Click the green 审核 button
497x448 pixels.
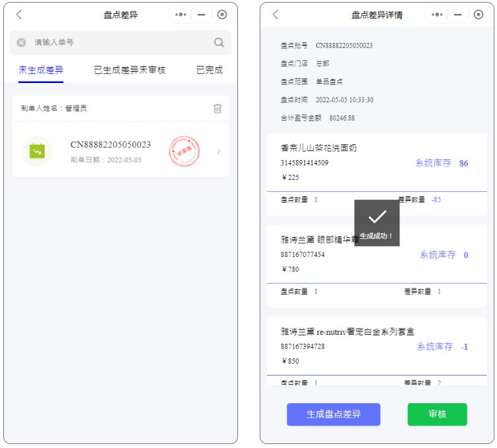pos(437,414)
